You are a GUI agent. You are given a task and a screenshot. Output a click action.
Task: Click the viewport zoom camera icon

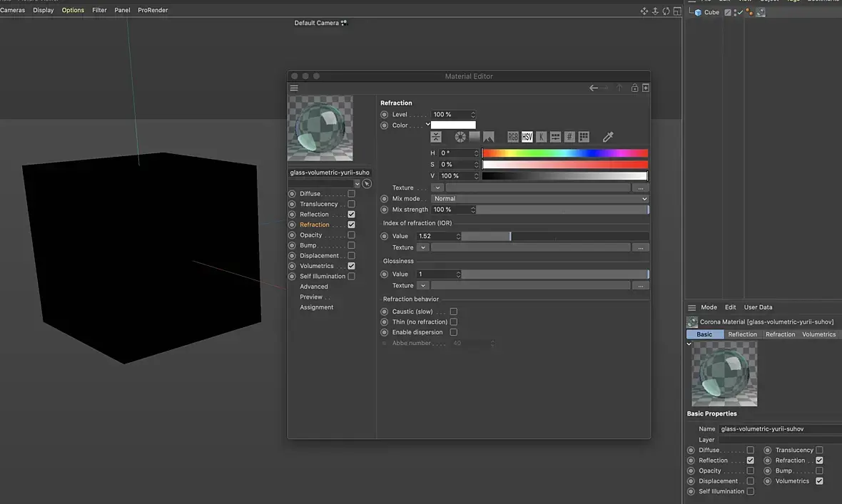click(x=655, y=11)
